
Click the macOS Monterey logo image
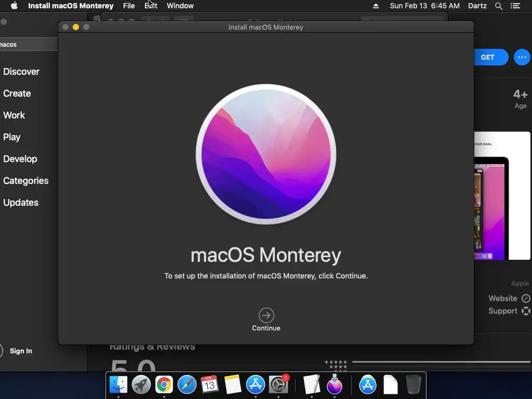pyautogui.click(x=266, y=154)
